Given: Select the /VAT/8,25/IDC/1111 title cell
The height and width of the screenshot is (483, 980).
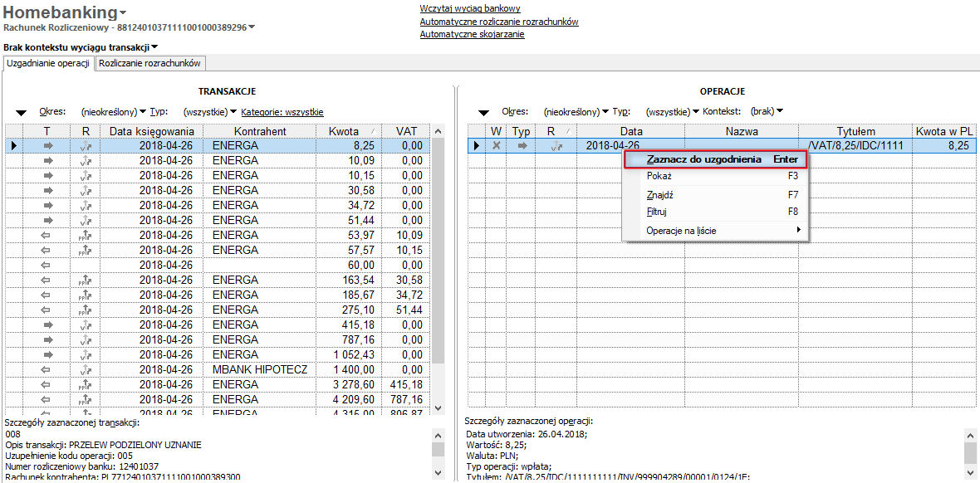Looking at the screenshot, I should tap(855, 145).
